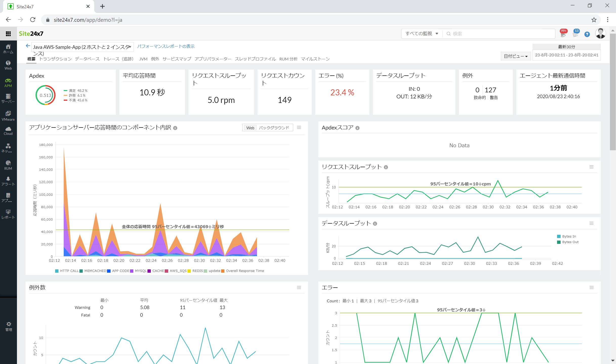Screen dimensions: 616x364
Task: Toggle MYSQL legend series
Action: (138, 271)
